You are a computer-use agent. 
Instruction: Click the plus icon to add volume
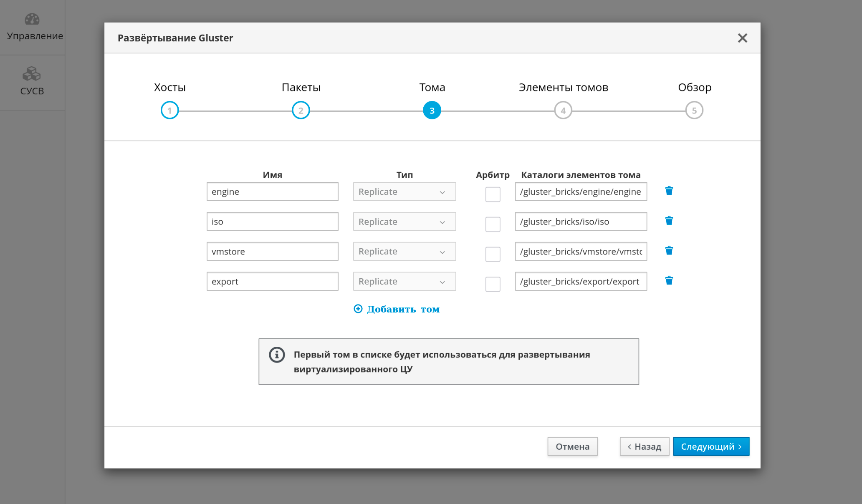pos(358,309)
